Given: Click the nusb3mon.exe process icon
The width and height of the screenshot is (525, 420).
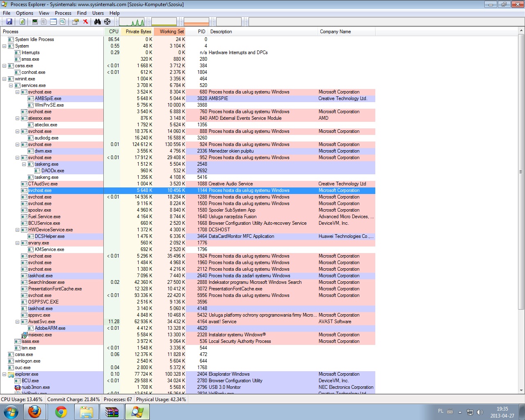Looking at the screenshot, I should tap(18, 387).
